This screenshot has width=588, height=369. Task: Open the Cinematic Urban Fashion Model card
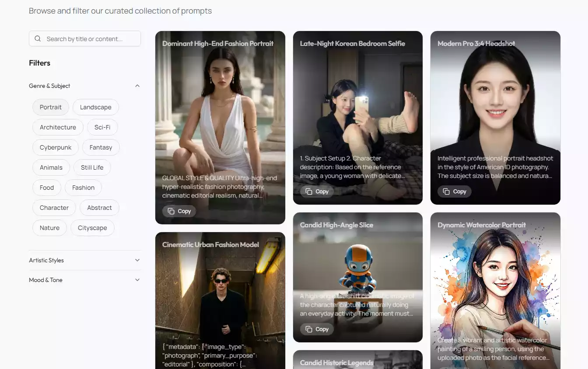220,297
